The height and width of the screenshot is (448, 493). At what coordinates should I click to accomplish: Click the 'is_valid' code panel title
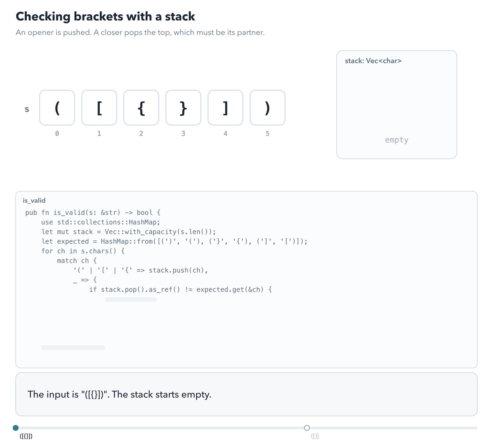[34, 200]
